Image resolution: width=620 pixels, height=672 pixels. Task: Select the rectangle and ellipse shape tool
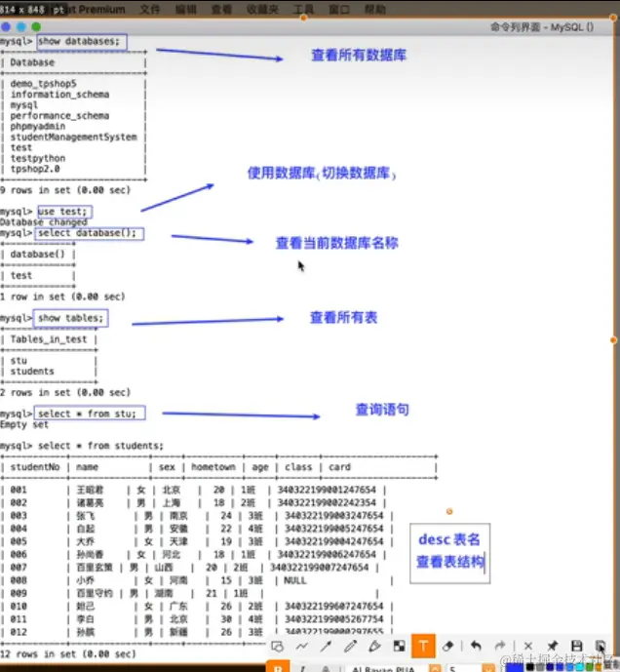[277, 646]
